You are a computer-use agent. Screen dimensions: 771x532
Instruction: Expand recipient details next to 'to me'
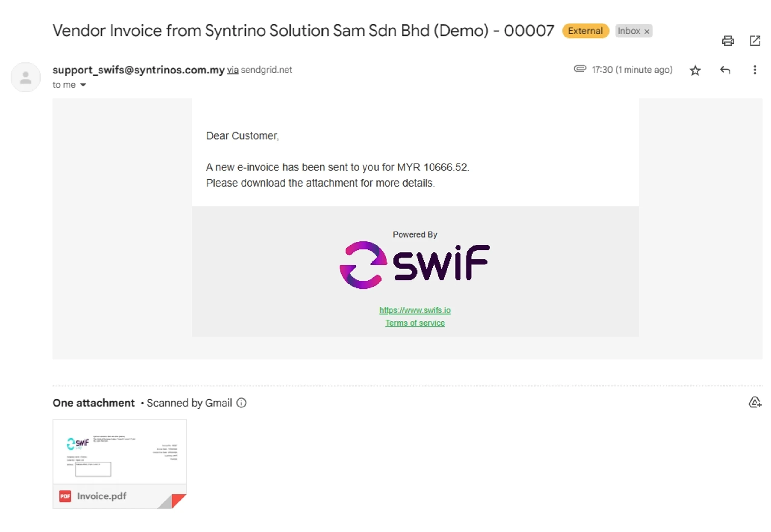click(83, 85)
